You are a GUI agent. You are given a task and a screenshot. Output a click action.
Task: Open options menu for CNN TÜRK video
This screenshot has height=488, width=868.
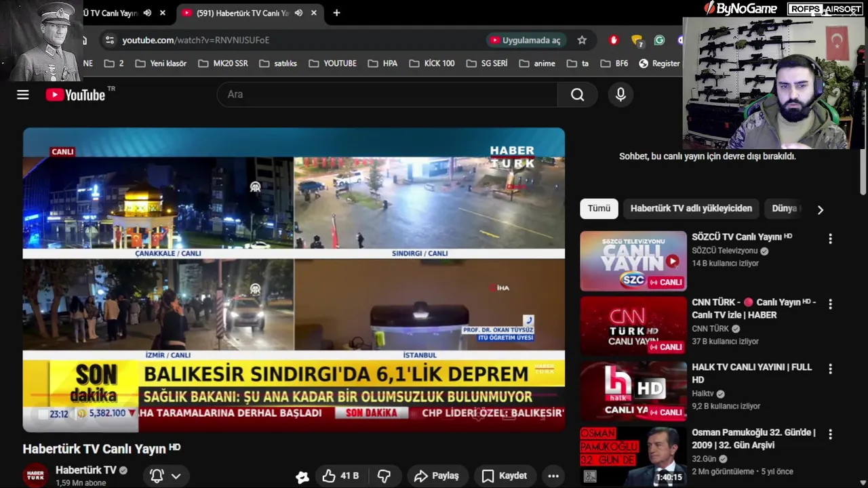tap(830, 304)
